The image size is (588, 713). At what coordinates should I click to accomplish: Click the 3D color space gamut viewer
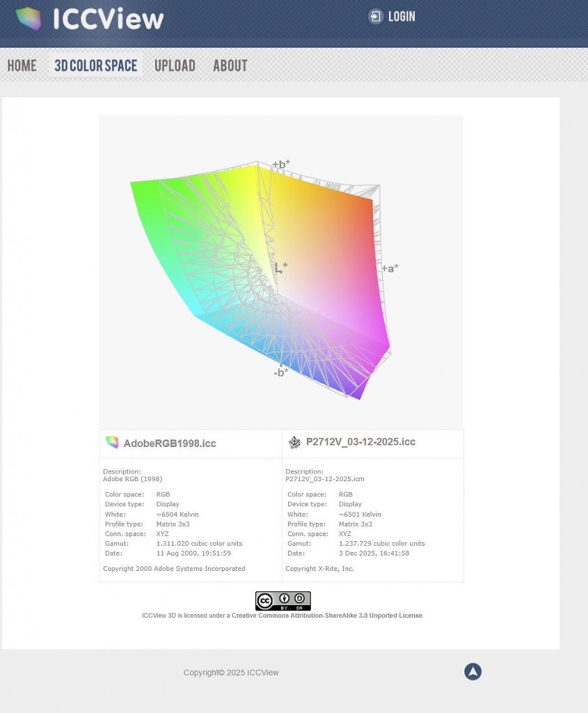pyautogui.click(x=281, y=272)
